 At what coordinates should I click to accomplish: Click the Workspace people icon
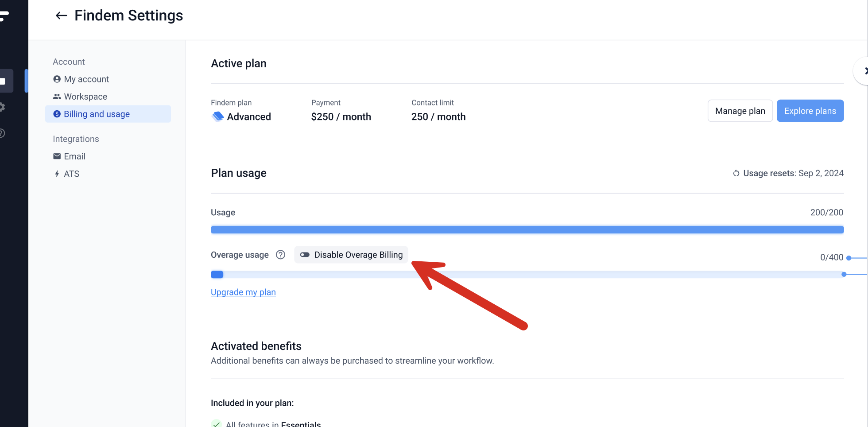tap(57, 96)
